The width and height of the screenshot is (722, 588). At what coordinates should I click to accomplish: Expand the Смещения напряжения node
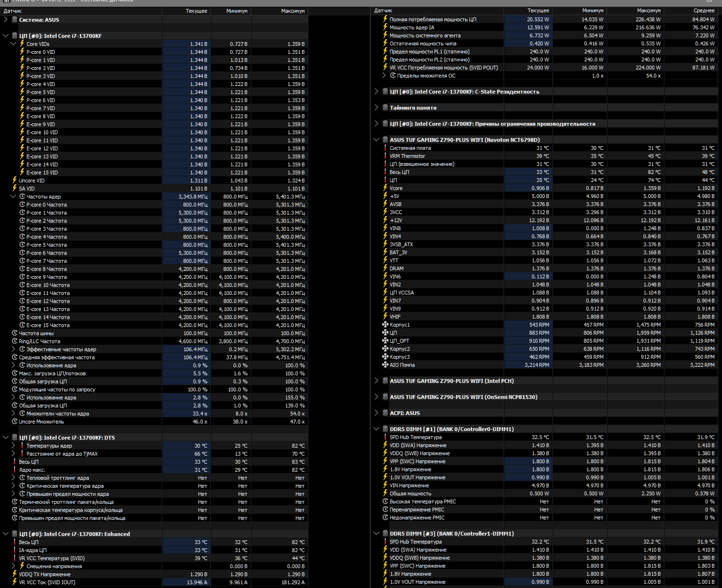pos(13,566)
